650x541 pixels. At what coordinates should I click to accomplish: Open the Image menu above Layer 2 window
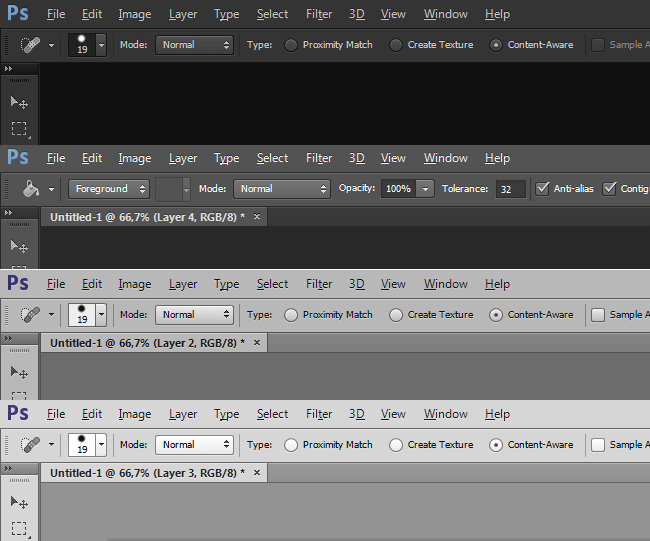[x=135, y=284]
